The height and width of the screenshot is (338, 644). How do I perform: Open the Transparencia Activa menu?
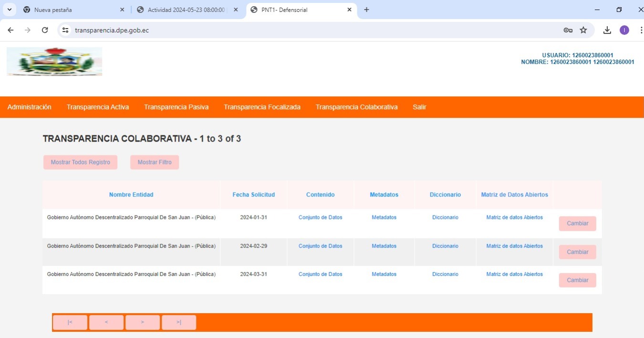[x=98, y=107]
